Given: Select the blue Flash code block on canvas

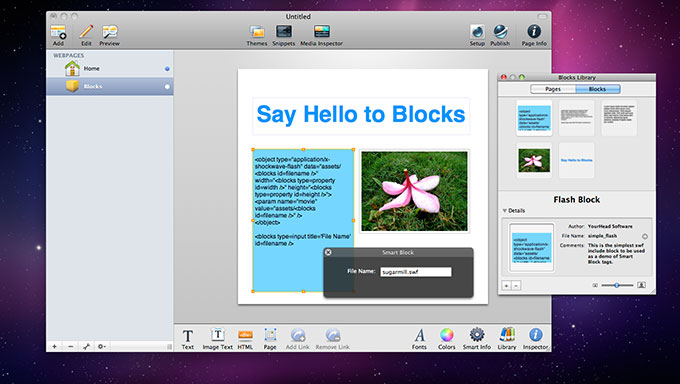Looking at the screenshot, I should pyautogui.click(x=303, y=220).
